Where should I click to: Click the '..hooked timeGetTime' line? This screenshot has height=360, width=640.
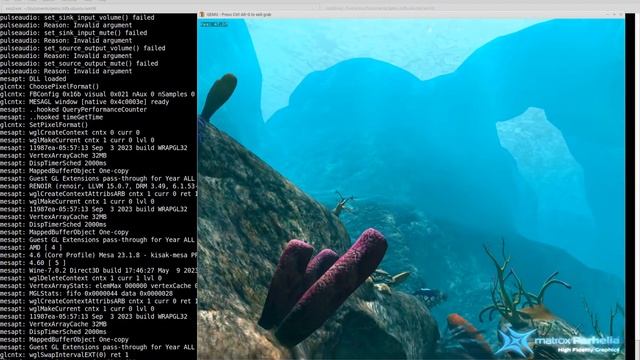(51, 117)
